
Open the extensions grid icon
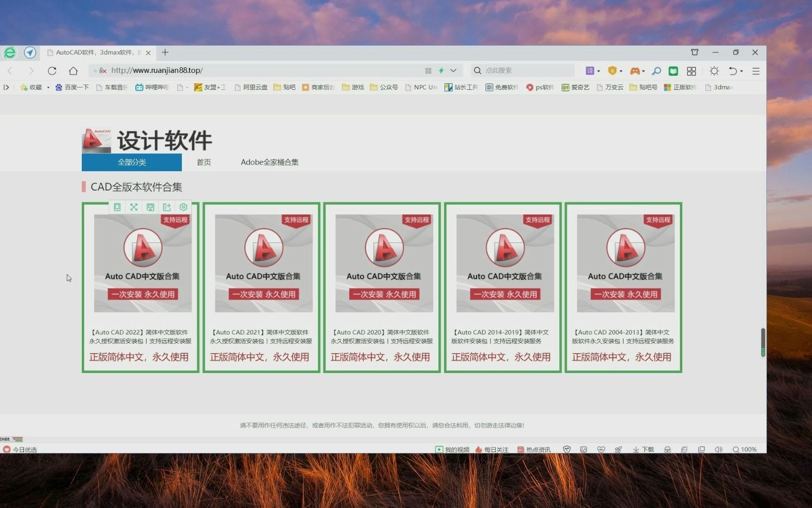[691, 71]
